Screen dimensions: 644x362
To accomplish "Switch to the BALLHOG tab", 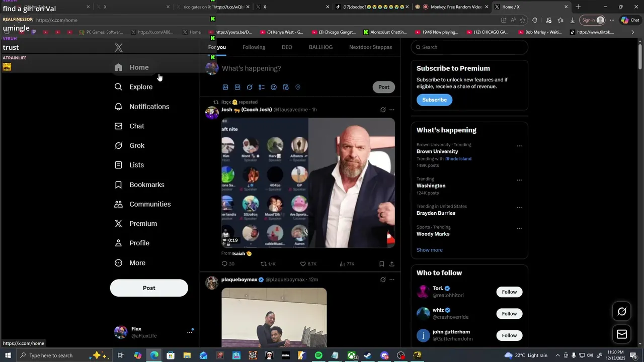I will tap(320, 47).
